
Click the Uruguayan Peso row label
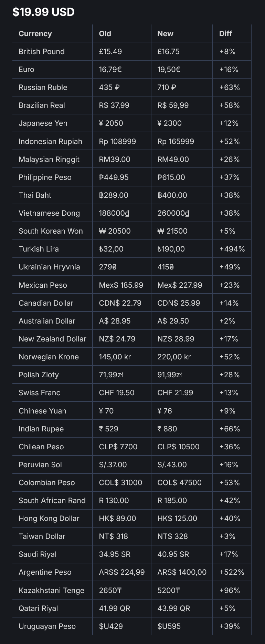(x=47, y=626)
